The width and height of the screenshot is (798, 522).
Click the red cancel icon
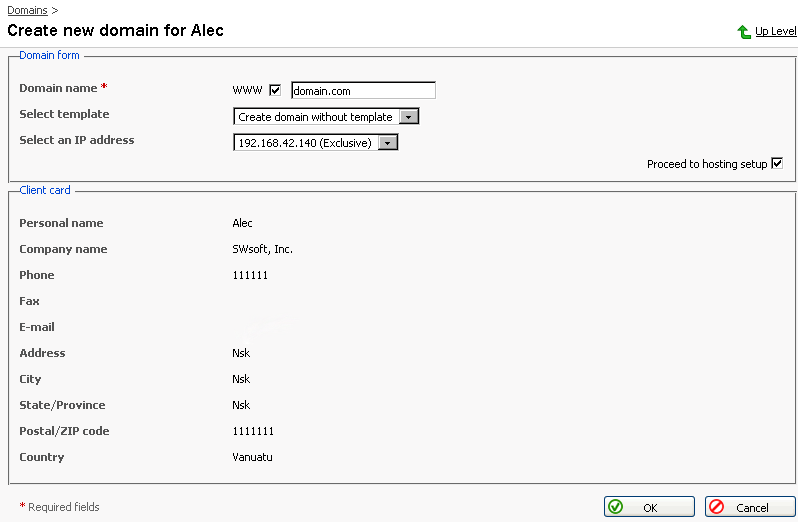(x=717, y=507)
